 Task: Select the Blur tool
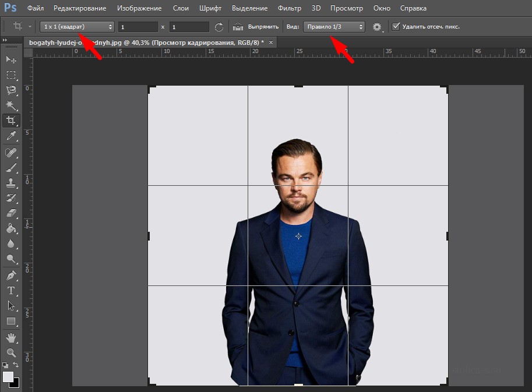point(11,244)
